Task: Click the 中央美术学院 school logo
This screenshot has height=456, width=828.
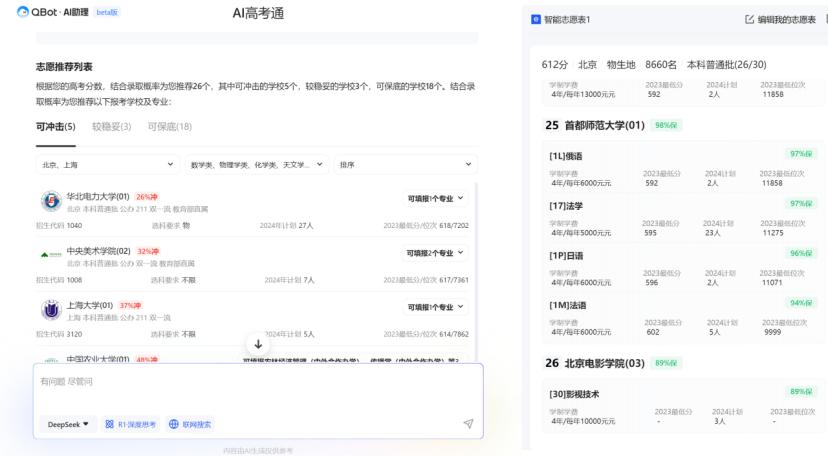Action: (x=51, y=255)
